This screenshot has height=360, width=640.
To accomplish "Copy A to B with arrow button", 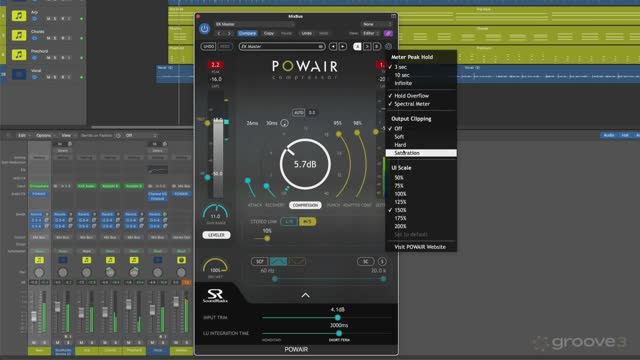I will coord(367,47).
